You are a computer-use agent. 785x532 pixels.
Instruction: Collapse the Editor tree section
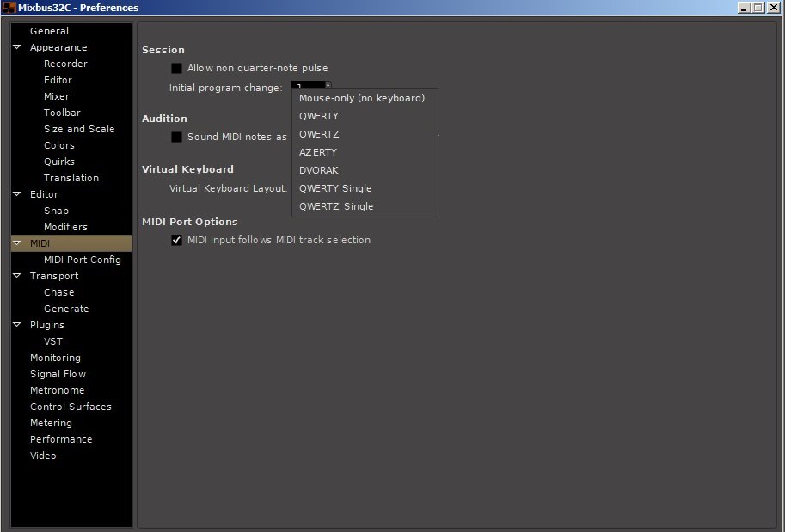click(x=17, y=194)
